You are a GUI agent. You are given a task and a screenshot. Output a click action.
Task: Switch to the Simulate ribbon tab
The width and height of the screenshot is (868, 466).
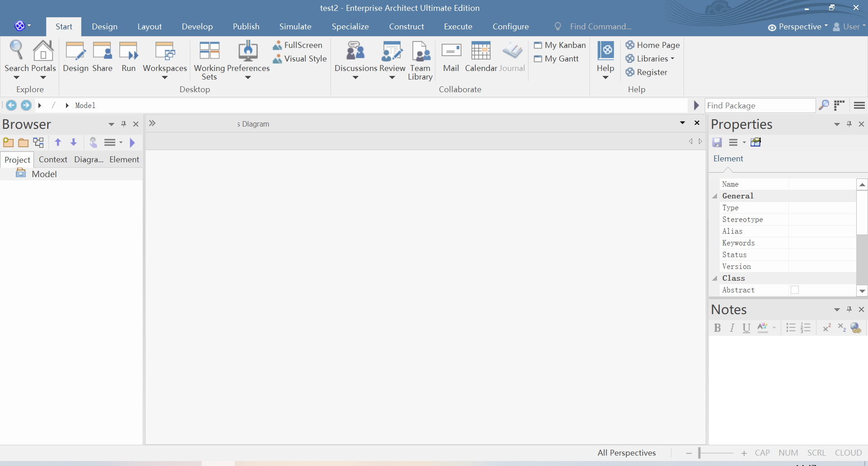[295, 27]
